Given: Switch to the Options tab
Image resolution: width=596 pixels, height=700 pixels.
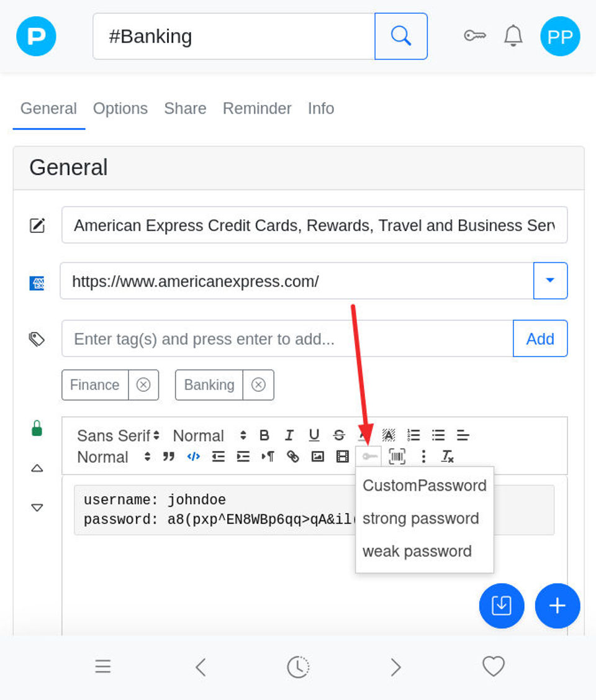Looking at the screenshot, I should pyautogui.click(x=120, y=109).
